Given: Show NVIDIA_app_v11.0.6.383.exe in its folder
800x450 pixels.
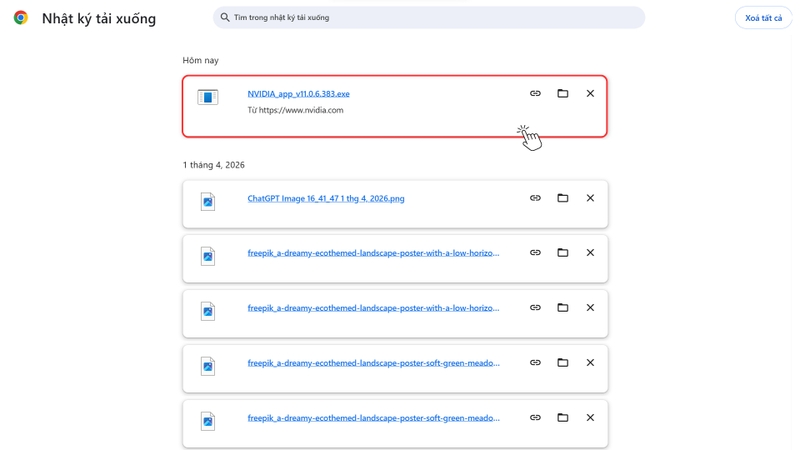Looking at the screenshot, I should click(x=563, y=93).
